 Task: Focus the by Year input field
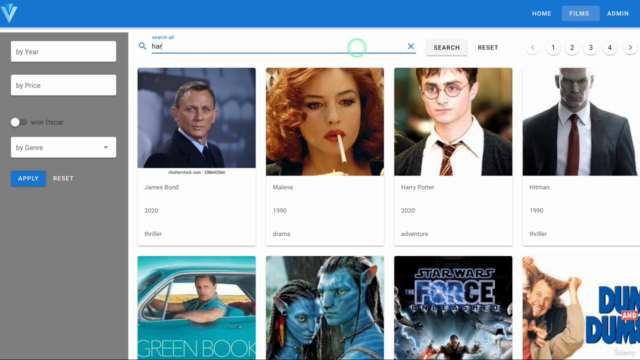point(63,51)
